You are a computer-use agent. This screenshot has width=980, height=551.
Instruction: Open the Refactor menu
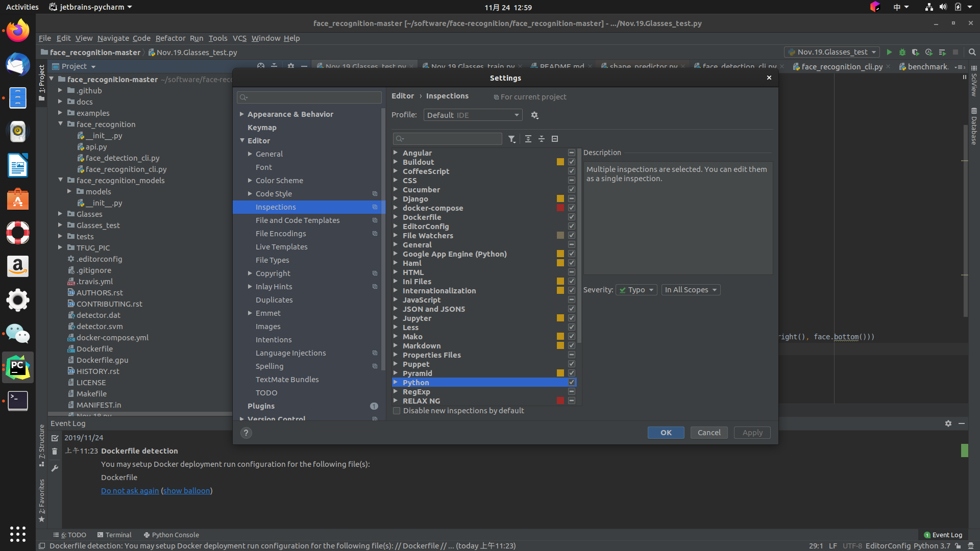(170, 38)
